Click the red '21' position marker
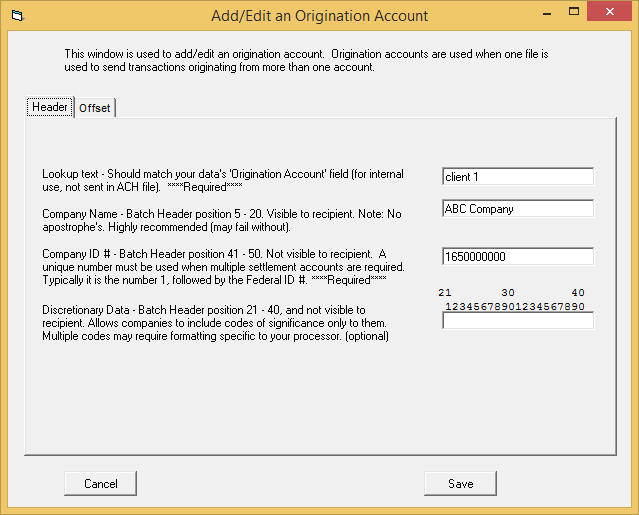Image resolution: width=639 pixels, height=515 pixels. click(x=445, y=293)
